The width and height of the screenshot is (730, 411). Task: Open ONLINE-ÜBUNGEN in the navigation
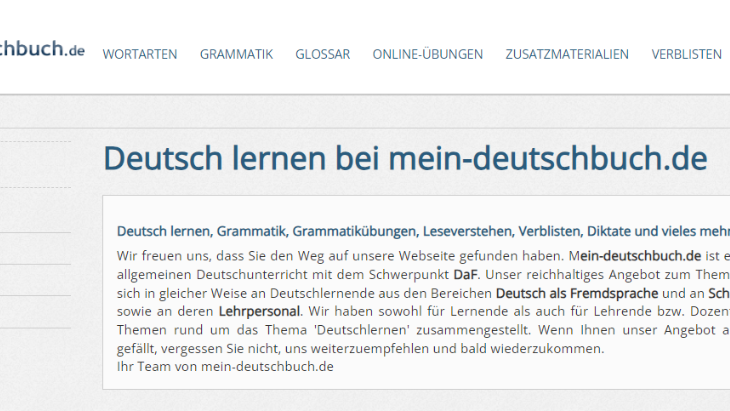tap(427, 54)
